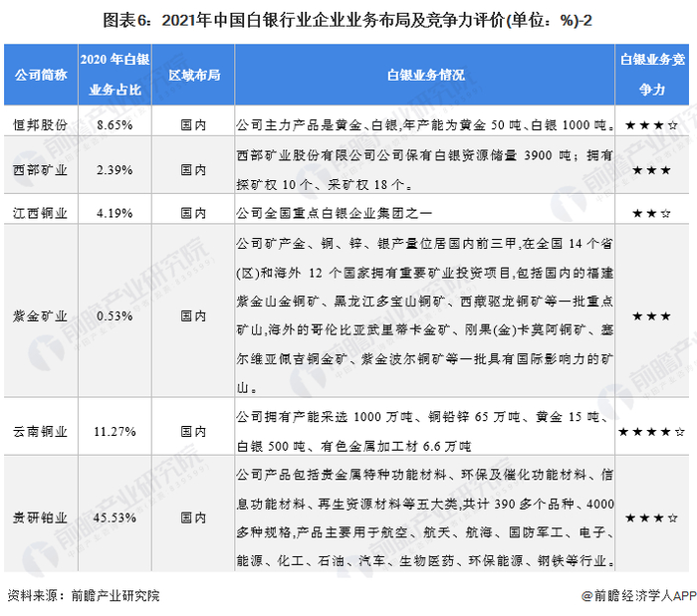
Task: Click the chart title 图表6
Action: point(348,21)
